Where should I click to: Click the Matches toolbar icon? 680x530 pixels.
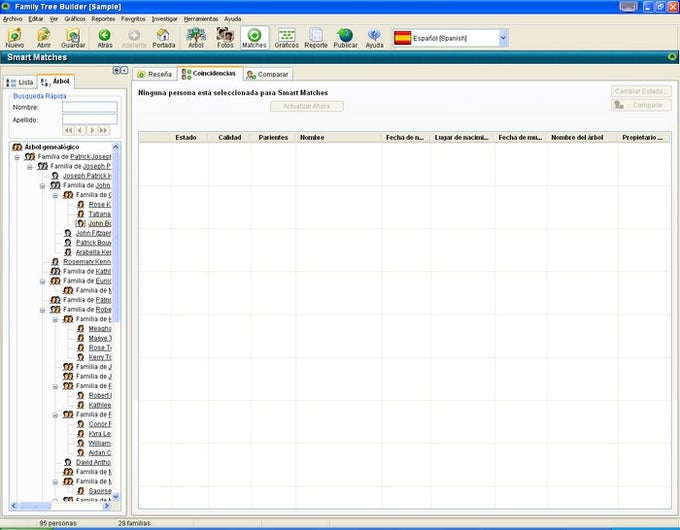[x=254, y=37]
